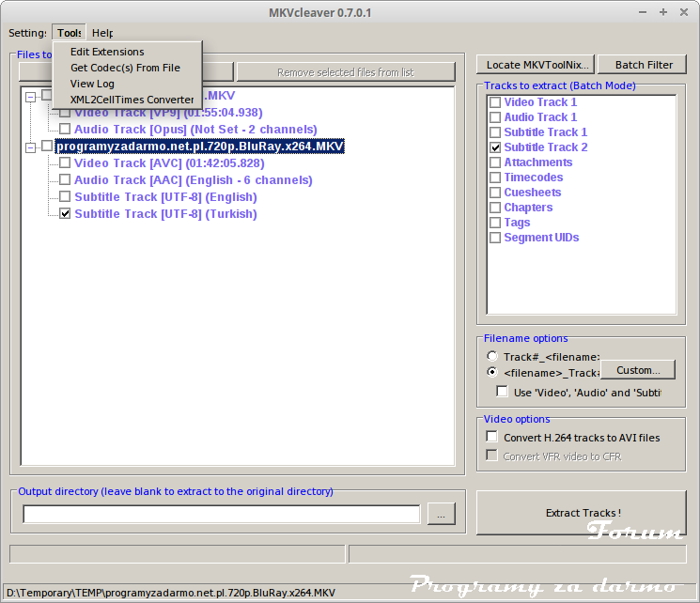Uncheck the Turkish subtitle track checkbox
The width and height of the screenshot is (700, 603).
coord(65,214)
